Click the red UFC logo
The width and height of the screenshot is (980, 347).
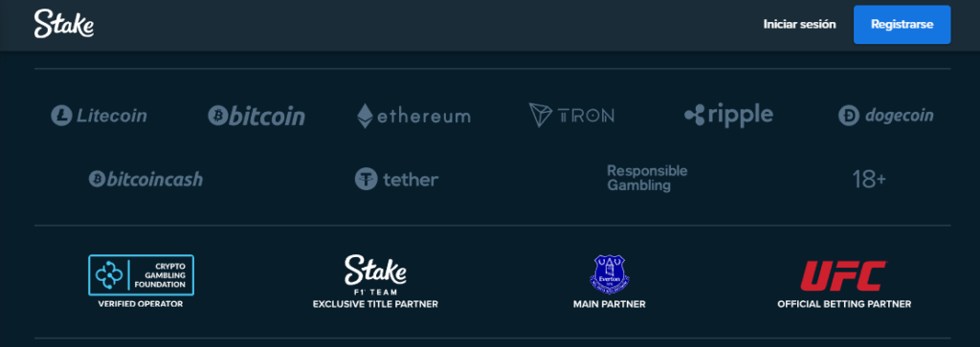844,276
